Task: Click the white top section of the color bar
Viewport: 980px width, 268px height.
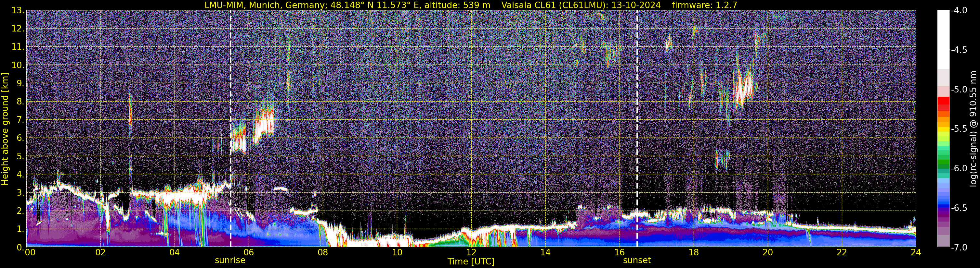Action: (943, 40)
